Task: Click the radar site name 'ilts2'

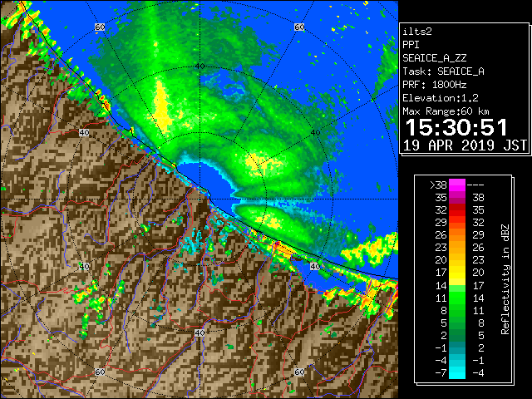Action: (x=417, y=32)
